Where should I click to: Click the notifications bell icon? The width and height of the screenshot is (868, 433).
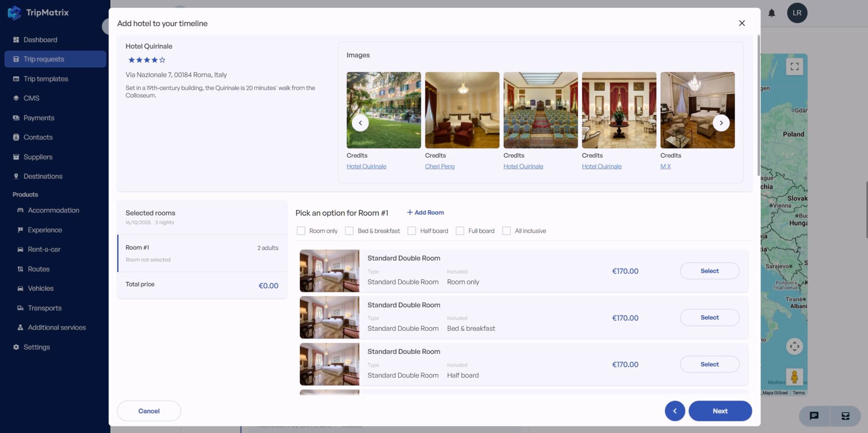[x=772, y=13]
